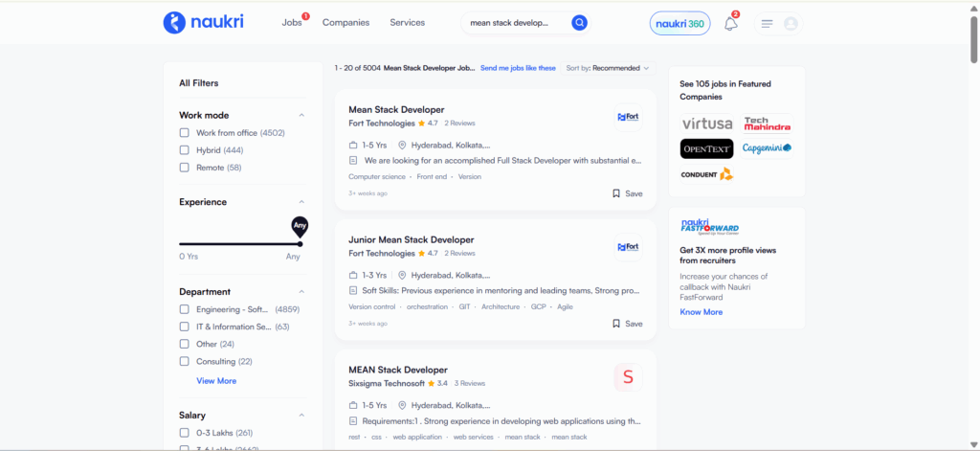Check the Remote work mode filter
The height and width of the screenshot is (451, 980).
(x=185, y=168)
